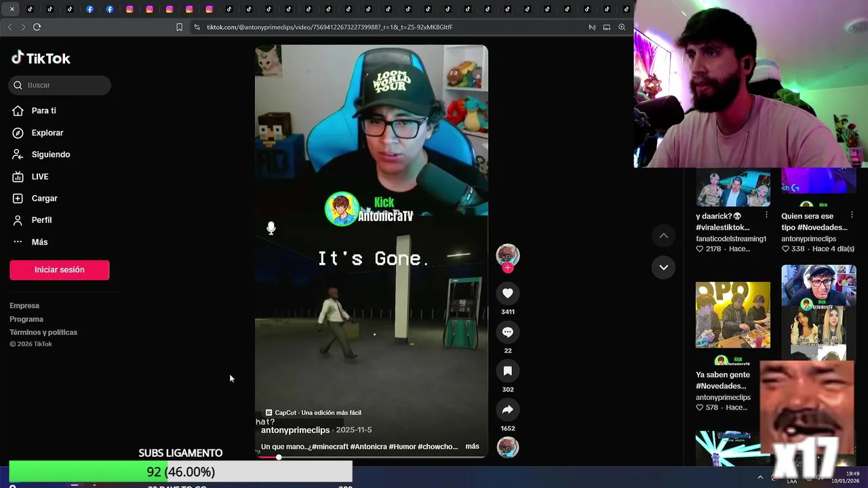Image resolution: width=868 pixels, height=488 pixels.
Task: Play the video in the main player
Action: (x=371, y=251)
